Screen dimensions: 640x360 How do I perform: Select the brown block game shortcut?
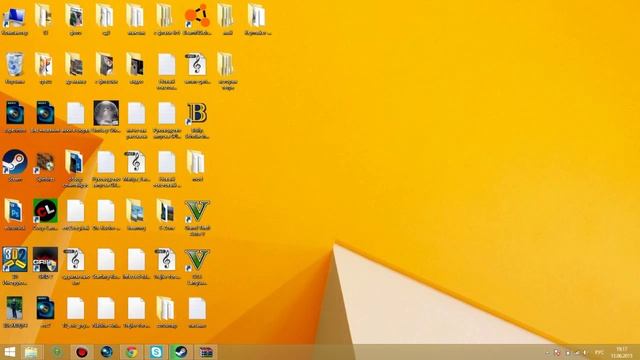(45, 167)
